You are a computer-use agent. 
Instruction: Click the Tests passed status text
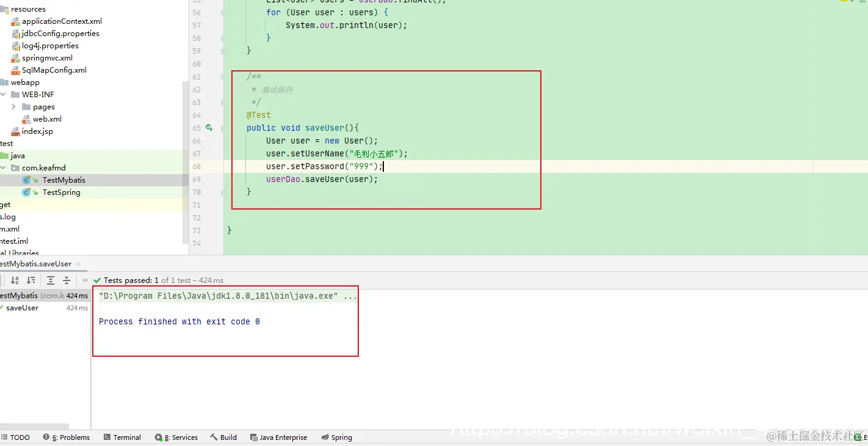[x=164, y=280]
